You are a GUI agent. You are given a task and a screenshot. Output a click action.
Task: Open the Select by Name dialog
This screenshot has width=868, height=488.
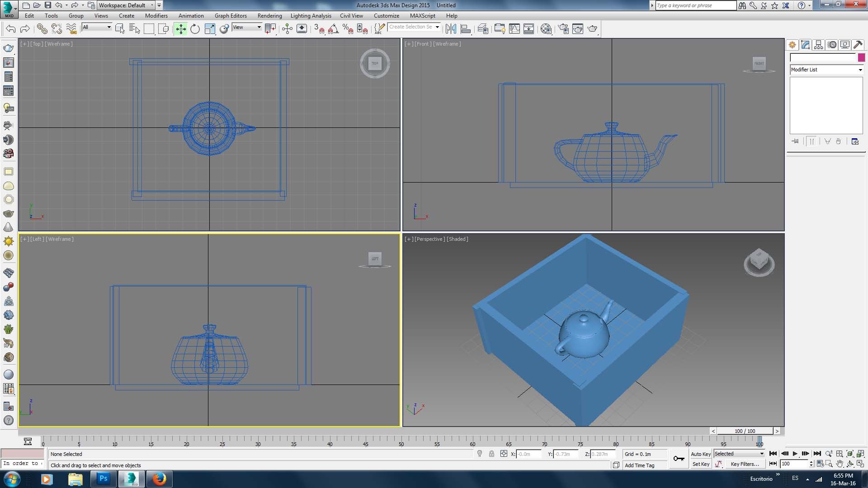pos(134,29)
